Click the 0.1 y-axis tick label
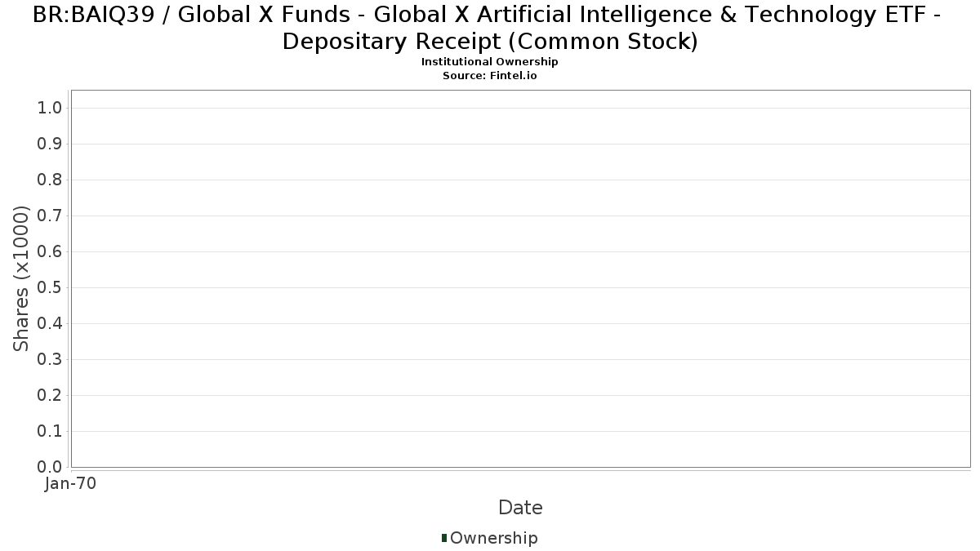Screen dimensions: 980x551 [x=51, y=432]
